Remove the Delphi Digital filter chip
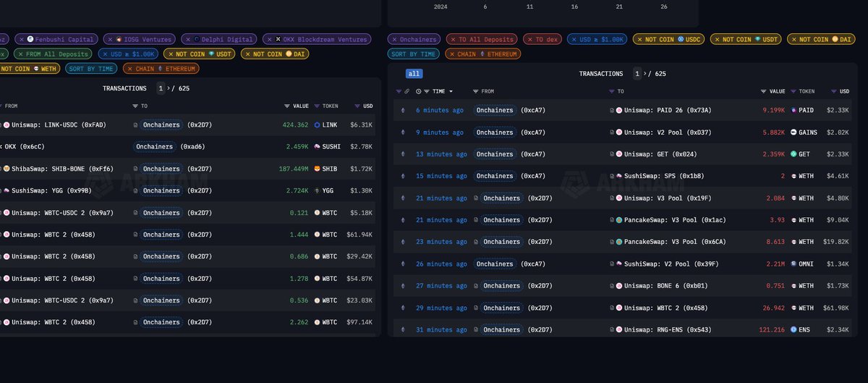 coord(188,39)
